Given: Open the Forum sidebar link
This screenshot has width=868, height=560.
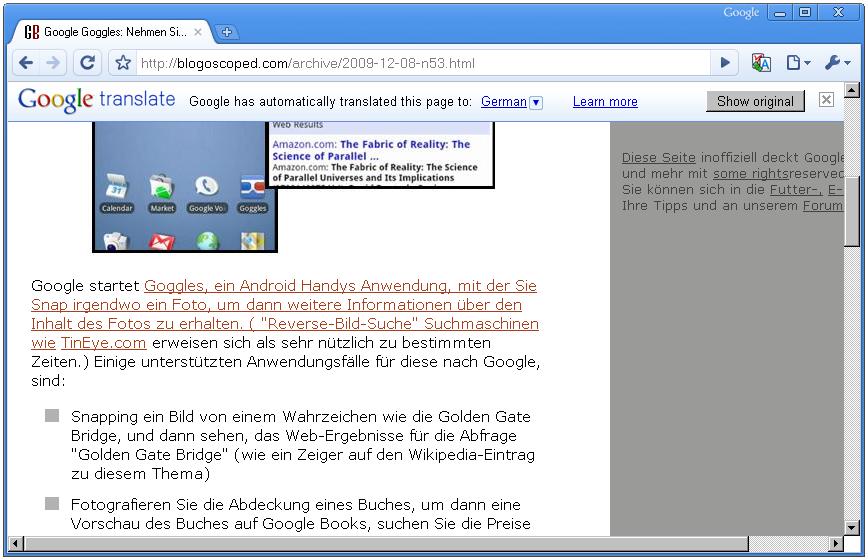Looking at the screenshot, I should click(823, 206).
